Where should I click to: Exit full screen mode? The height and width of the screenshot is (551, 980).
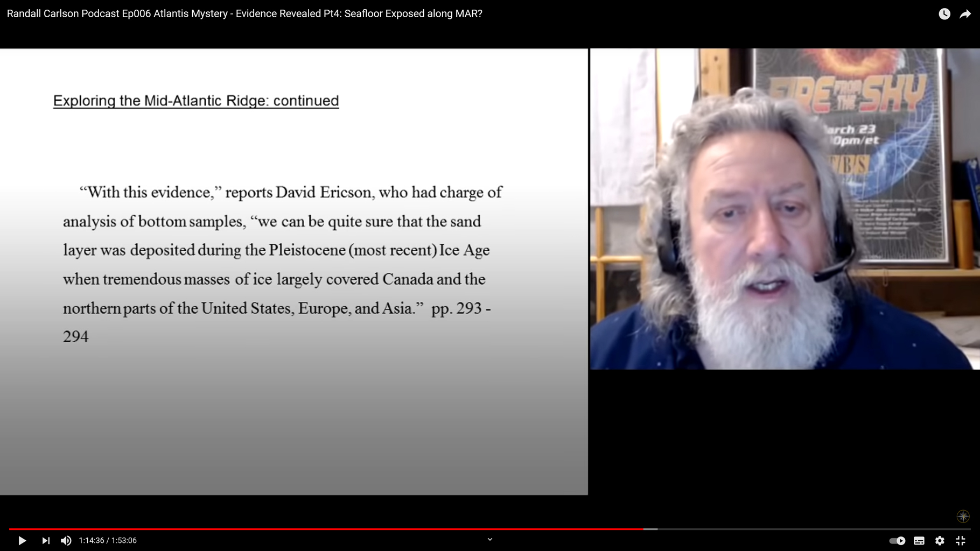click(x=960, y=541)
